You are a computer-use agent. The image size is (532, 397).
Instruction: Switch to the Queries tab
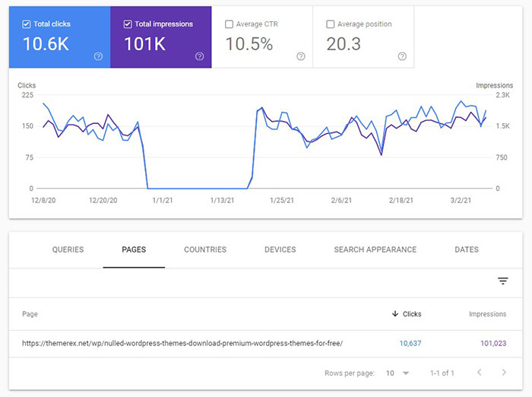(x=68, y=249)
